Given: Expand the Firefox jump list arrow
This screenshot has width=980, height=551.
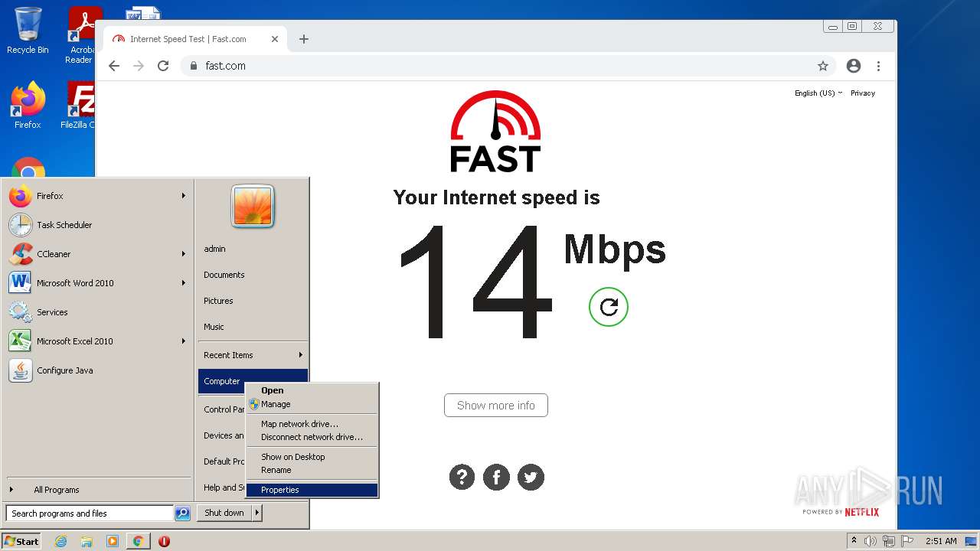Looking at the screenshot, I should pos(184,196).
